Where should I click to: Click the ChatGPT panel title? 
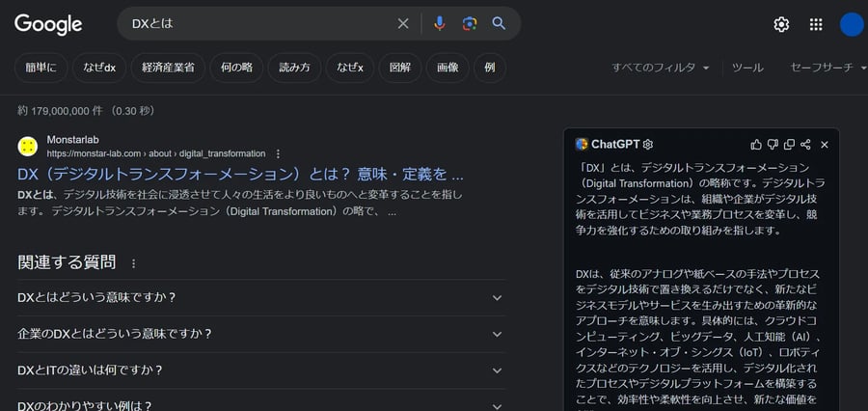[x=615, y=145]
